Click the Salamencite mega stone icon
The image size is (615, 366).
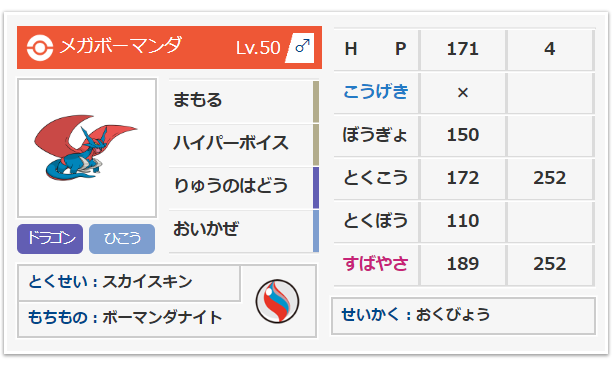click(x=278, y=301)
